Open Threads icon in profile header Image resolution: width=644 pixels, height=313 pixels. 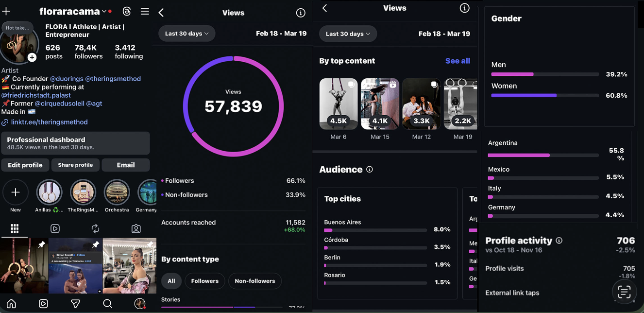[127, 11]
